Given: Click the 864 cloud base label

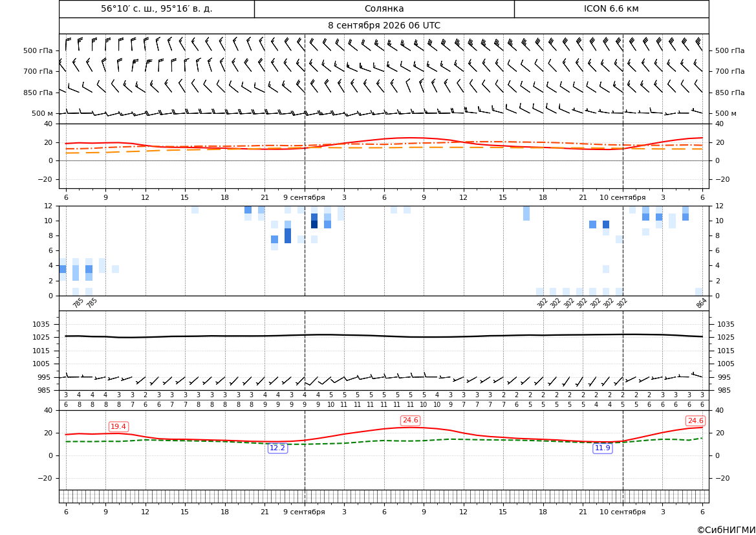Looking at the screenshot, I should 701,303.
